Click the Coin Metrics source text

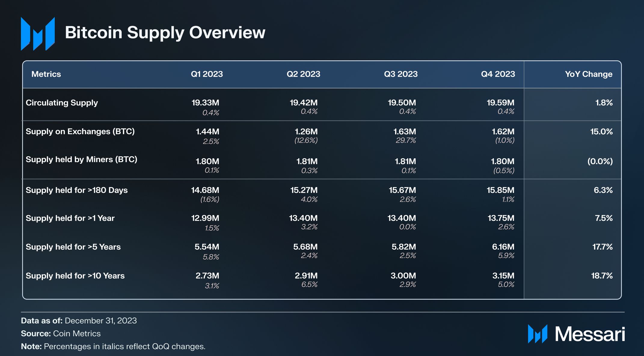(x=77, y=334)
